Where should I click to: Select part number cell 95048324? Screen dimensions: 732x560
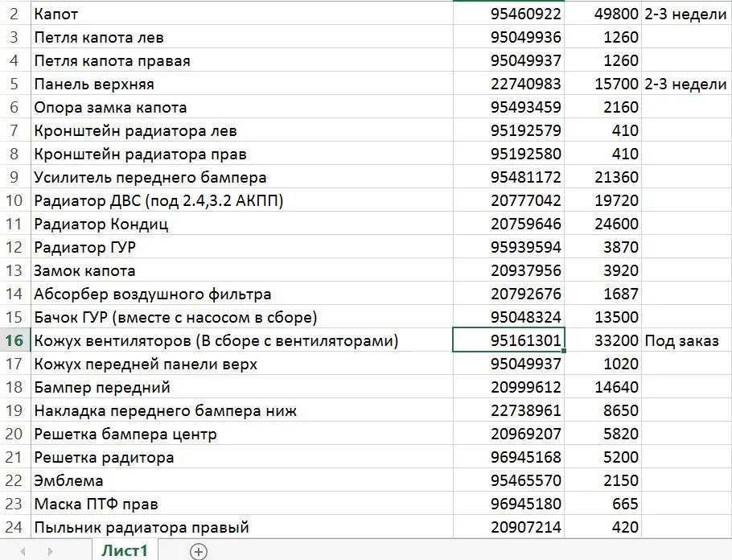click(509, 317)
